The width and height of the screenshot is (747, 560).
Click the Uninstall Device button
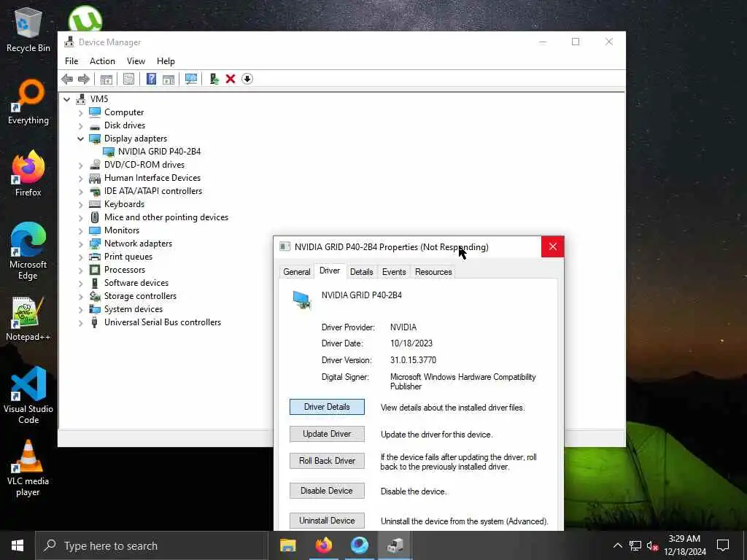(x=327, y=521)
